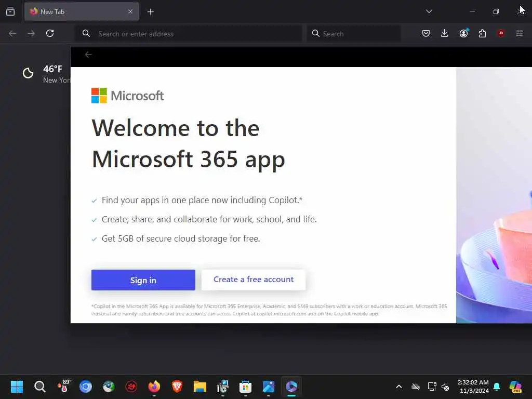This screenshot has width=532, height=399.
Task: Open the Downloads panel
Action: [445, 33]
